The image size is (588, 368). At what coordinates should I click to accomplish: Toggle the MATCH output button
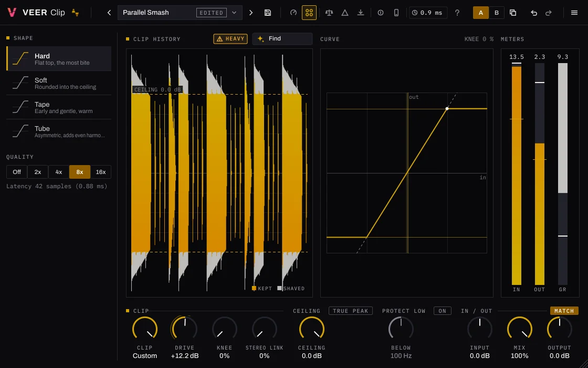(564, 311)
